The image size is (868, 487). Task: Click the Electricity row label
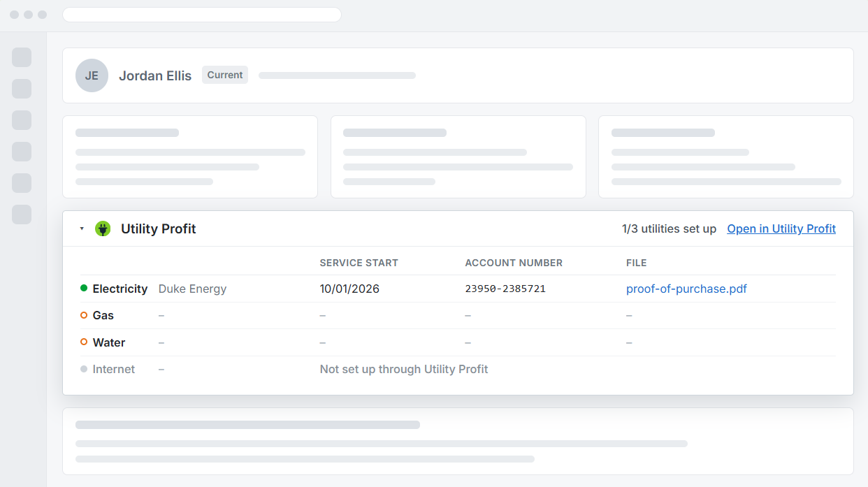120,289
